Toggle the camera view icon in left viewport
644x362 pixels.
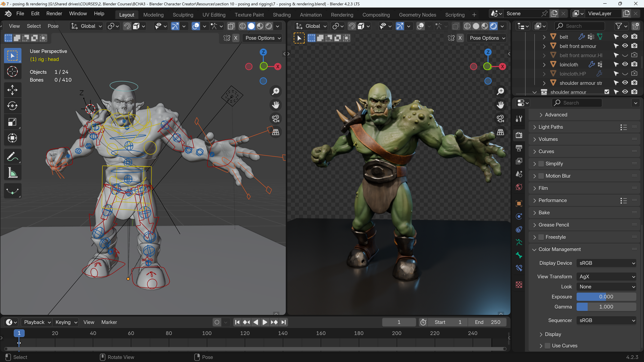click(x=275, y=118)
